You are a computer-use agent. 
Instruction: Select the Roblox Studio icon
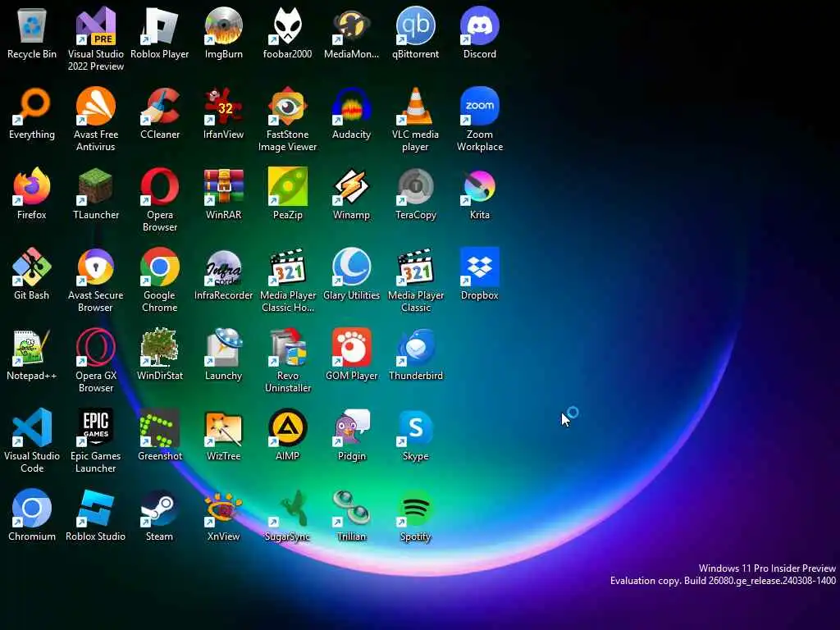[96, 508]
